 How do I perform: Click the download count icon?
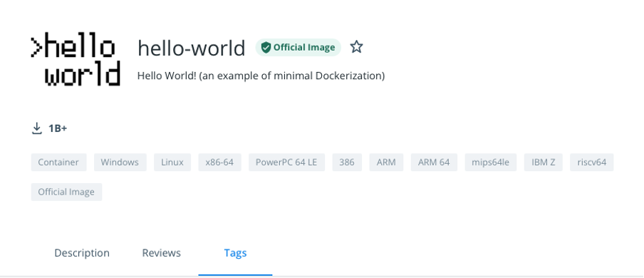[37, 128]
